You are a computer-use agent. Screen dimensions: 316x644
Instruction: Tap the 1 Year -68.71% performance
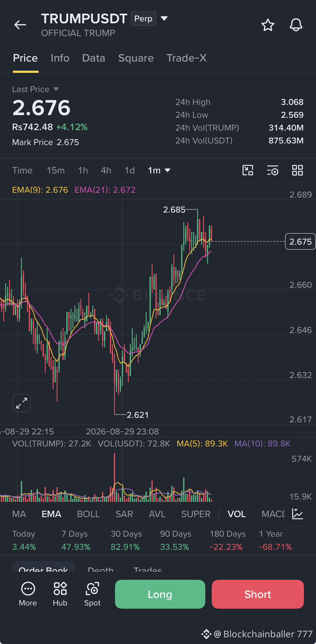[x=275, y=540]
